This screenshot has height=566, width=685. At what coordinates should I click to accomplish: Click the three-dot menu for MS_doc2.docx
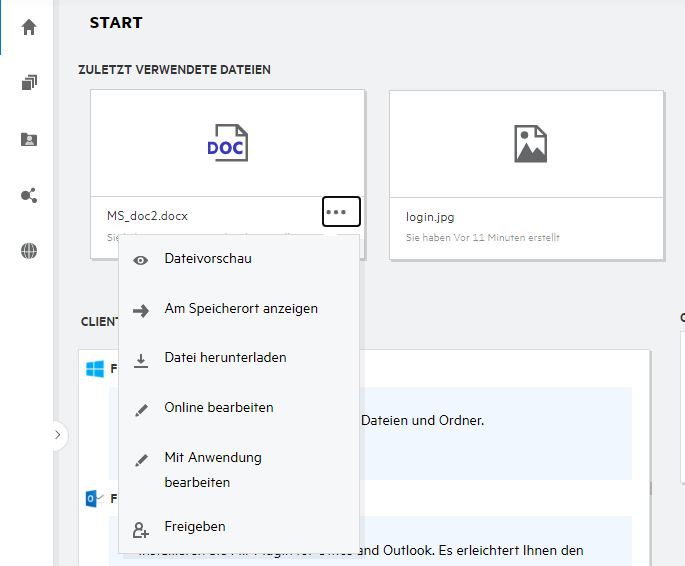341,212
